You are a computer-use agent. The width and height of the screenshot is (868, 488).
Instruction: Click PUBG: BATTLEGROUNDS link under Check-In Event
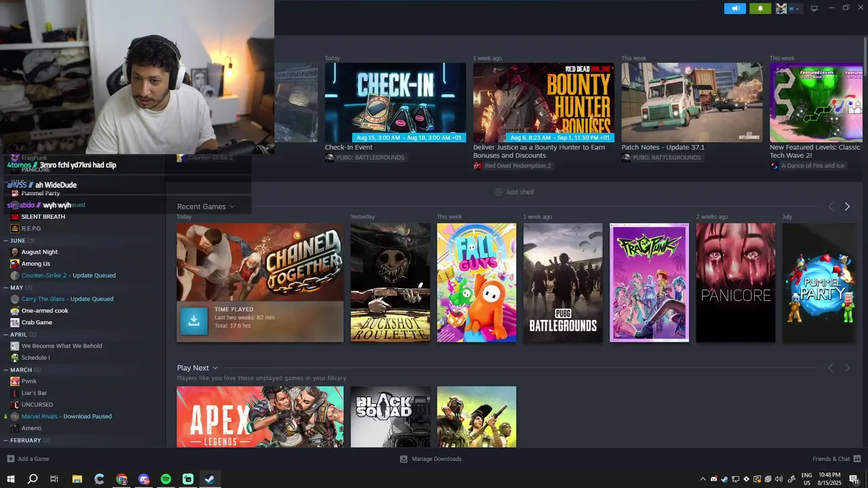coord(370,157)
